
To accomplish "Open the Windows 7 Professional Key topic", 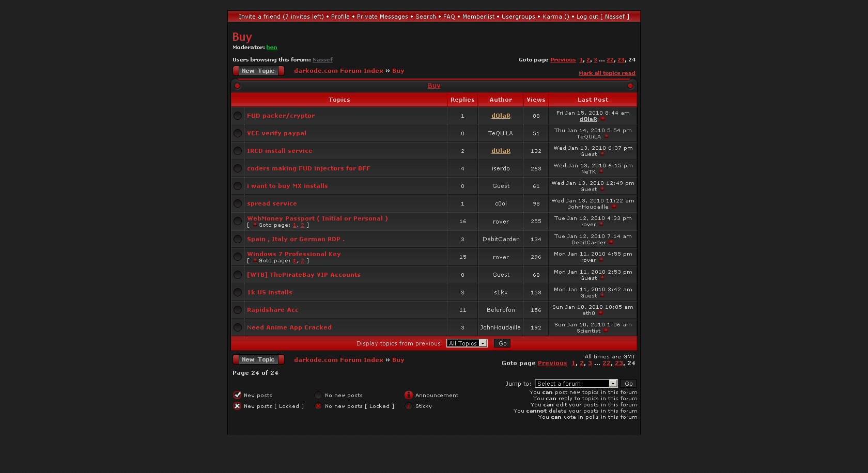I will [x=293, y=254].
